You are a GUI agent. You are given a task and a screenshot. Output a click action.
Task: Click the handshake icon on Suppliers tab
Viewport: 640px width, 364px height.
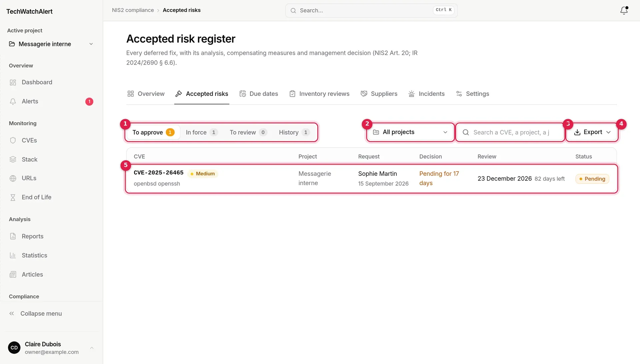[364, 94]
